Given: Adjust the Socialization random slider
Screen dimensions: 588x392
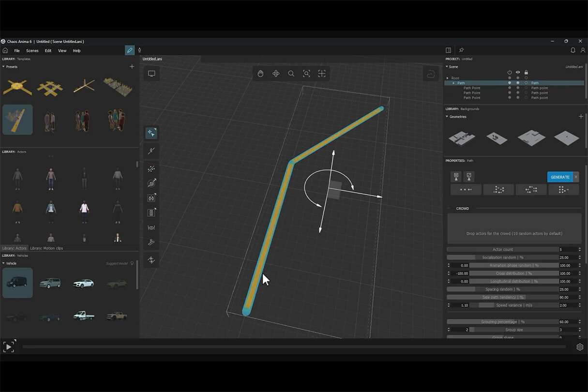Looking at the screenshot, I should pos(502,257).
